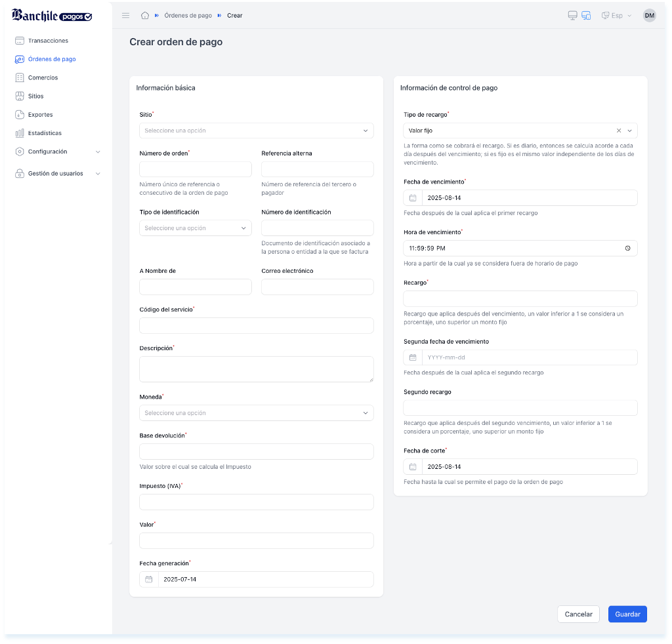672x644 pixels.
Task: Click the Sitios store icon in sidebar
Action: [19, 96]
